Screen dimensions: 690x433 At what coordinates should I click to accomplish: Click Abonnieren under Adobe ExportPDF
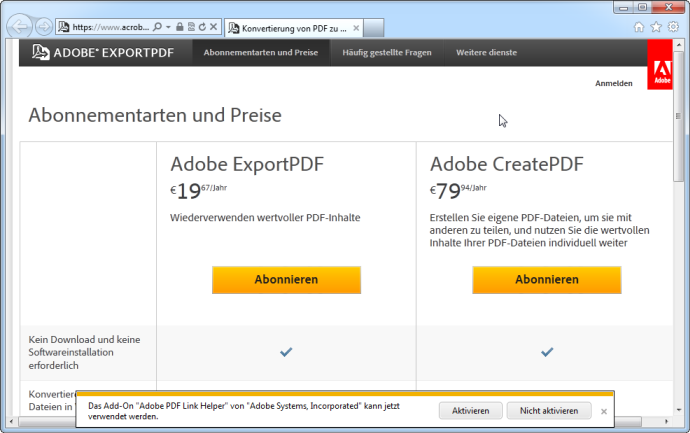[286, 280]
